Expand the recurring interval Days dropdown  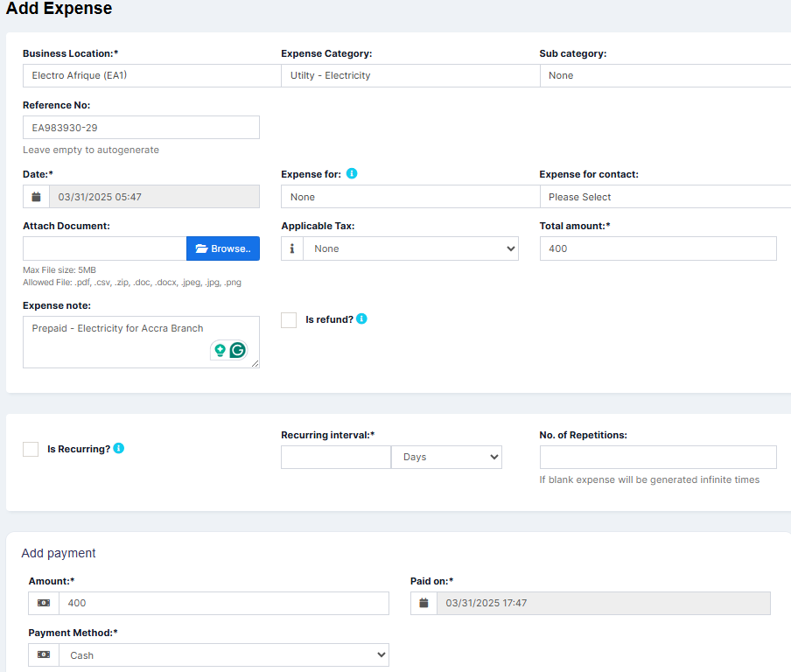point(446,457)
